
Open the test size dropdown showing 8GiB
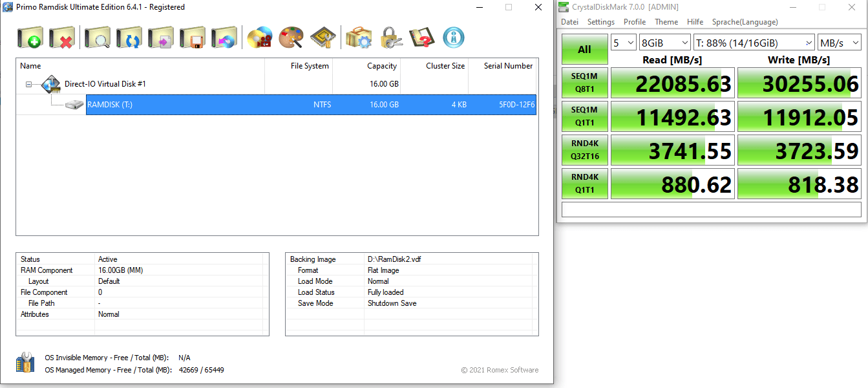(x=665, y=43)
